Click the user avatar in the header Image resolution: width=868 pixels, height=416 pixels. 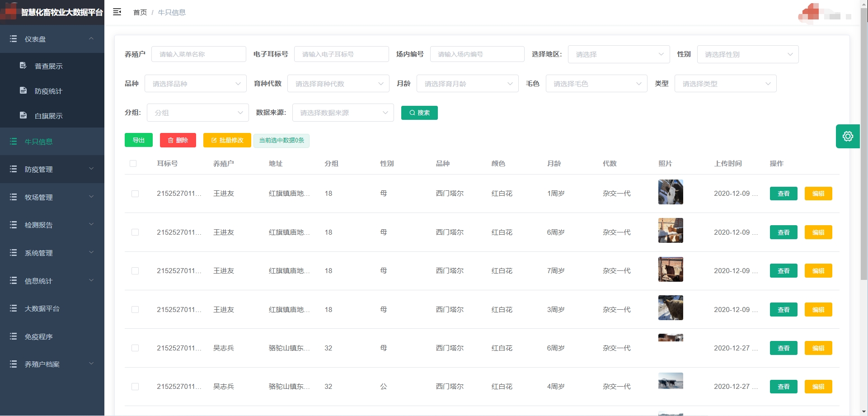coord(810,13)
